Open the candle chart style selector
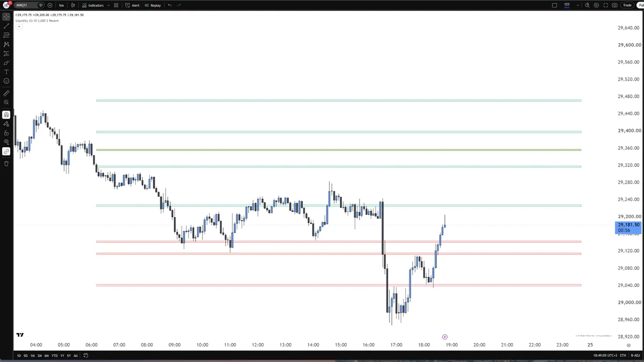Image resolution: width=644 pixels, height=362 pixels. (x=74, y=5)
